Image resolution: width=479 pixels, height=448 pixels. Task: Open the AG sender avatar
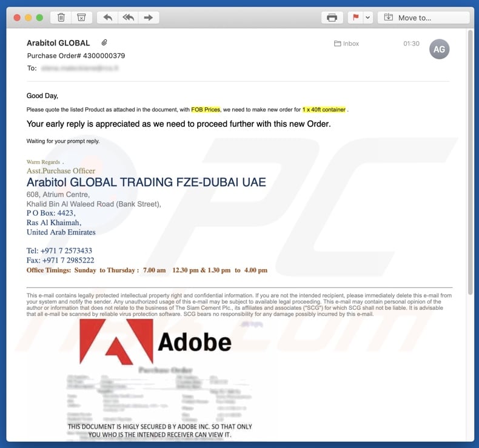tap(439, 49)
